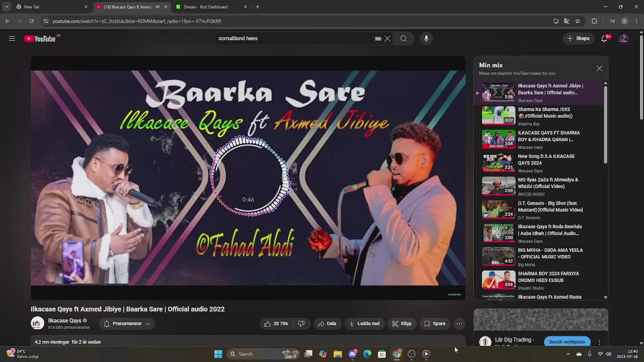Open the Windows Start menu
This screenshot has height=362, width=644.
click(218, 354)
